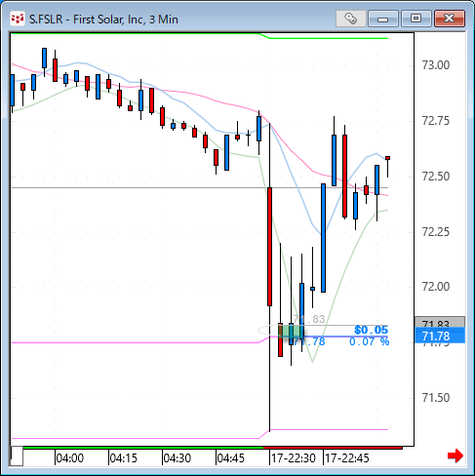Screen dimensions: 475x476
Task: Click the window title S.FSLR - First Solar, Inc, 3 Min
Action: coord(103,20)
